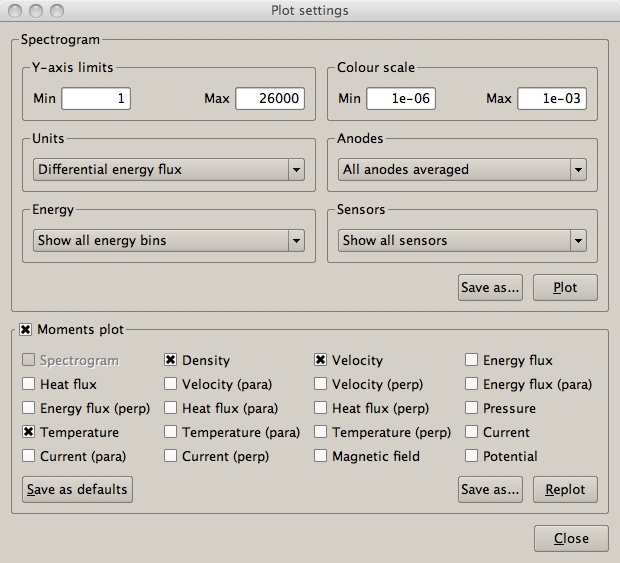
Task: Open the Sensors dropdown
Action: (462, 240)
